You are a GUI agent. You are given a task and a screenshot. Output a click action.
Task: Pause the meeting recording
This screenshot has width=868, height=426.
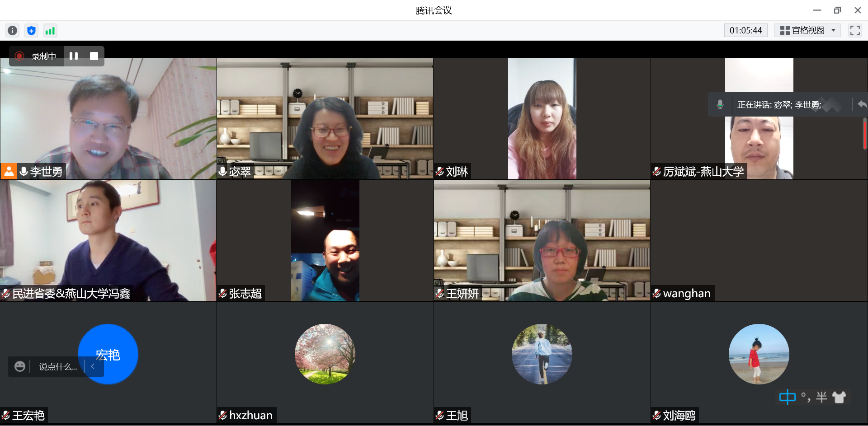(x=74, y=56)
